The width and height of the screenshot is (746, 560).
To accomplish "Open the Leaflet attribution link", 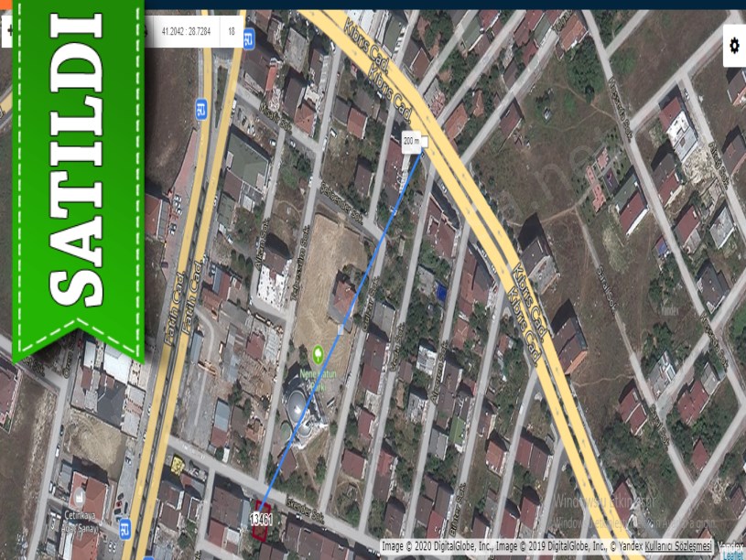I will pos(733,555).
